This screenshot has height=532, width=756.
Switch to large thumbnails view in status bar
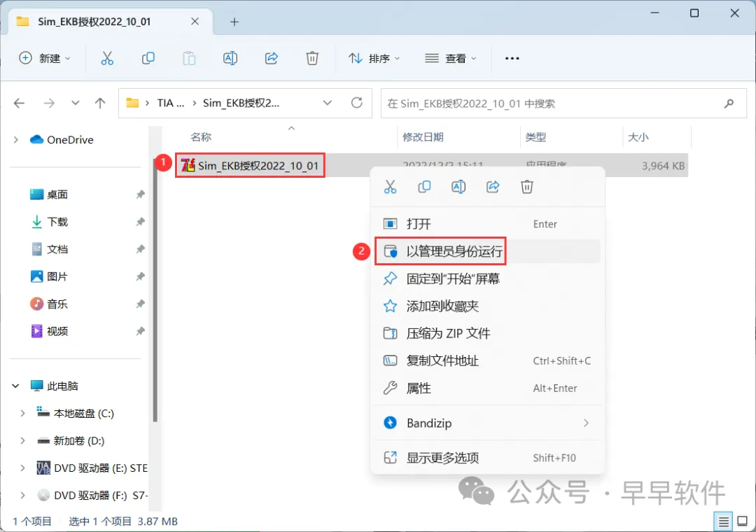coord(743,521)
